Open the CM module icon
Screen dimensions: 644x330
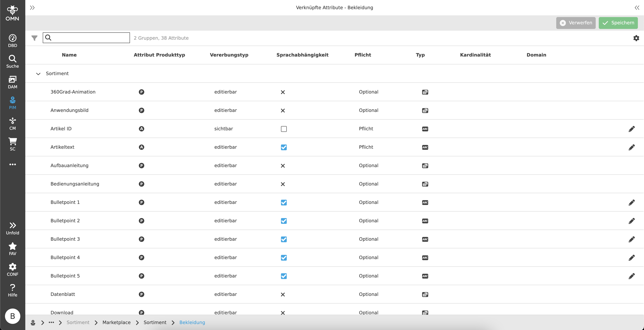point(12,123)
